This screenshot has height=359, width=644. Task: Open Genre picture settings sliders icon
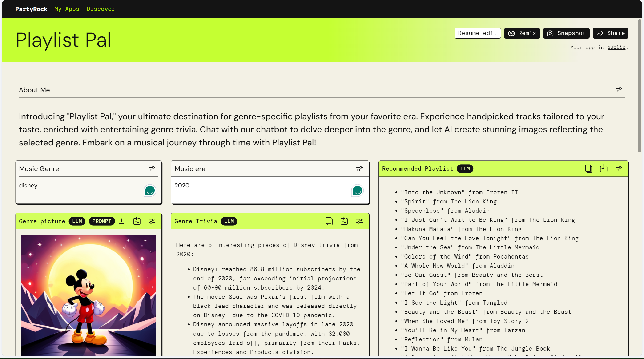152,221
